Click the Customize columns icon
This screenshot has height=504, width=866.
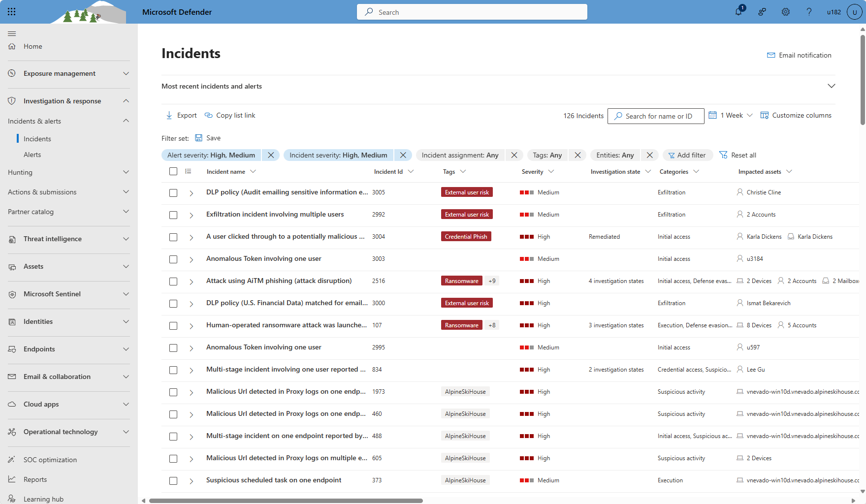click(x=765, y=115)
